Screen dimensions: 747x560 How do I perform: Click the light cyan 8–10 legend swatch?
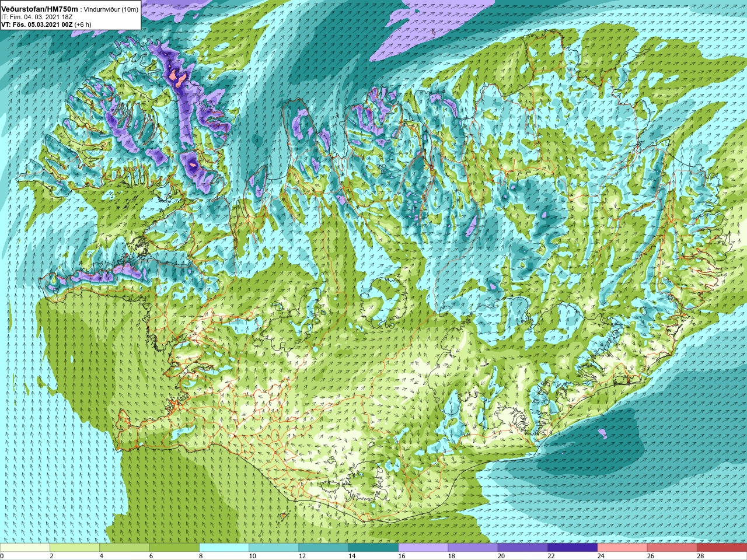tap(224, 548)
